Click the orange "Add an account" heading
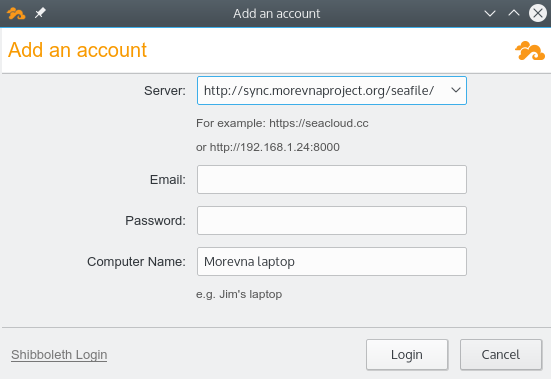Image resolution: width=551 pixels, height=379 pixels. click(77, 50)
